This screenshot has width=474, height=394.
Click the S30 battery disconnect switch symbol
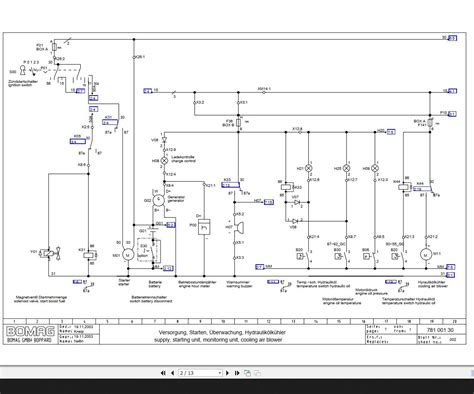(149, 250)
